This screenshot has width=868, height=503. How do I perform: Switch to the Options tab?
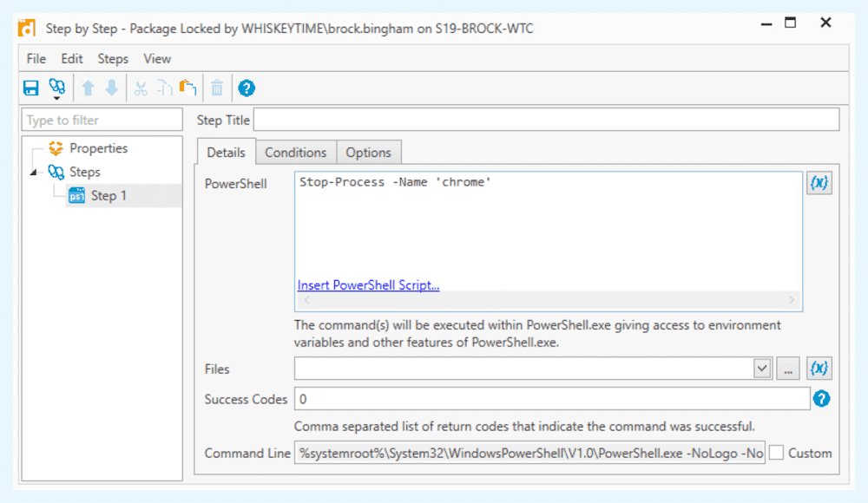[369, 152]
